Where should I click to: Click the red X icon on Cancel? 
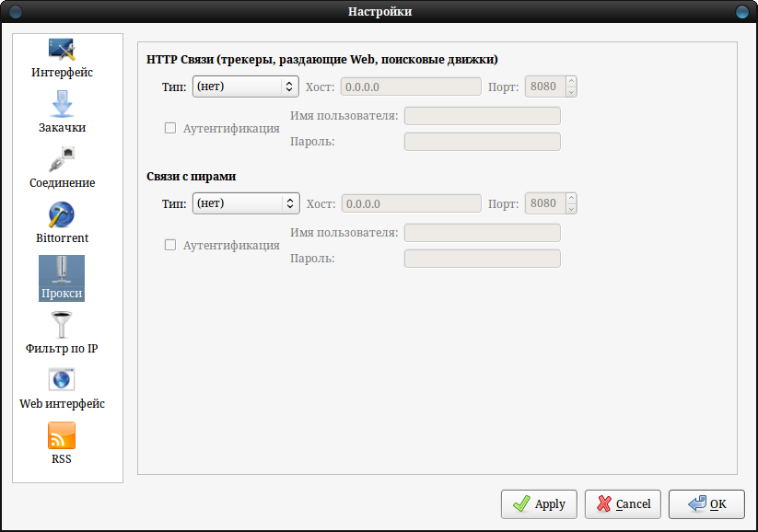[x=604, y=504]
